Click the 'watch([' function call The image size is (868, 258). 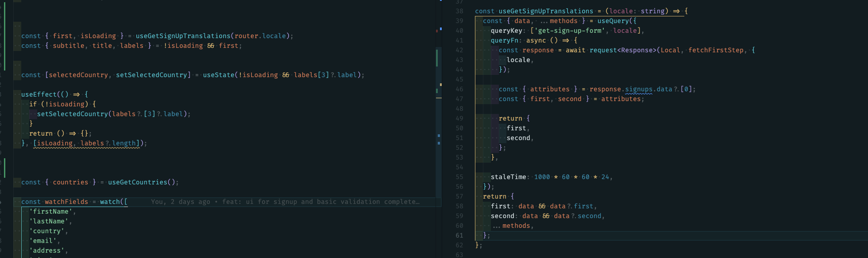point(114,202)
